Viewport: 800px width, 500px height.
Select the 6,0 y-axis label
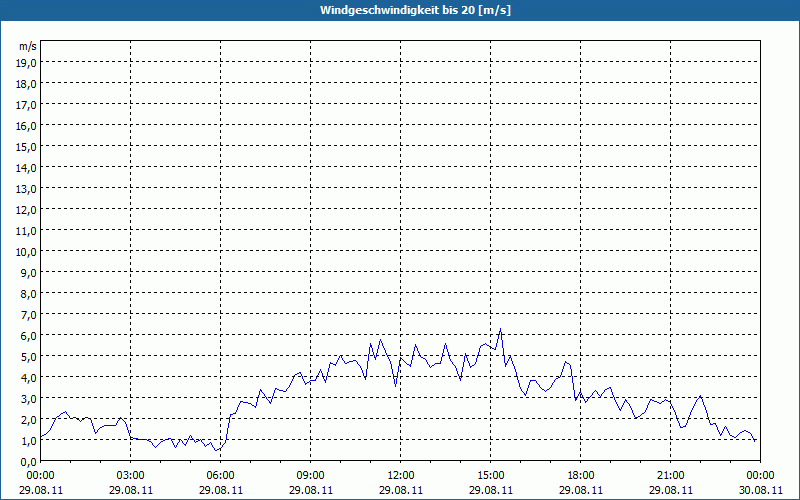point(29,336)
